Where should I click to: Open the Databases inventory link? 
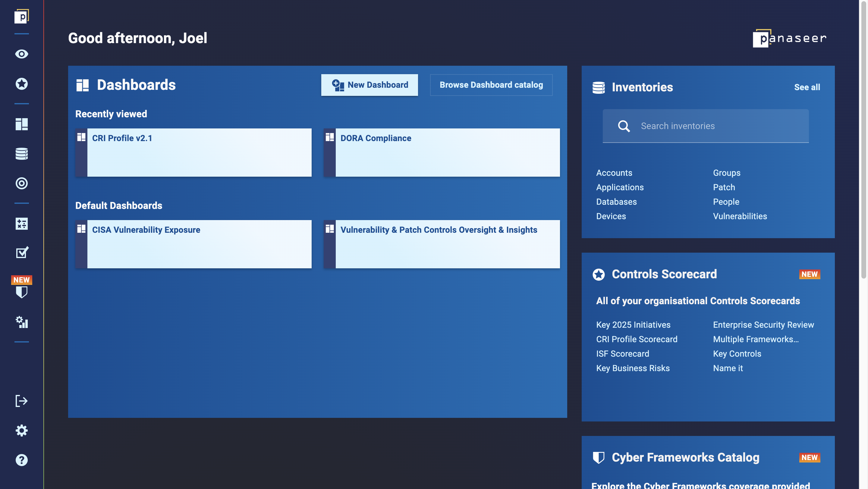point(616,202)
